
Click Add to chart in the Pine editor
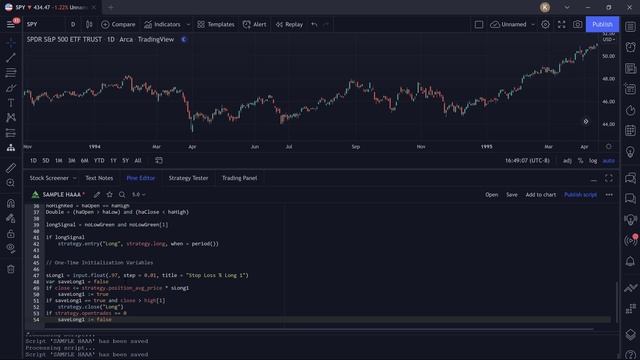pos(540,195)
